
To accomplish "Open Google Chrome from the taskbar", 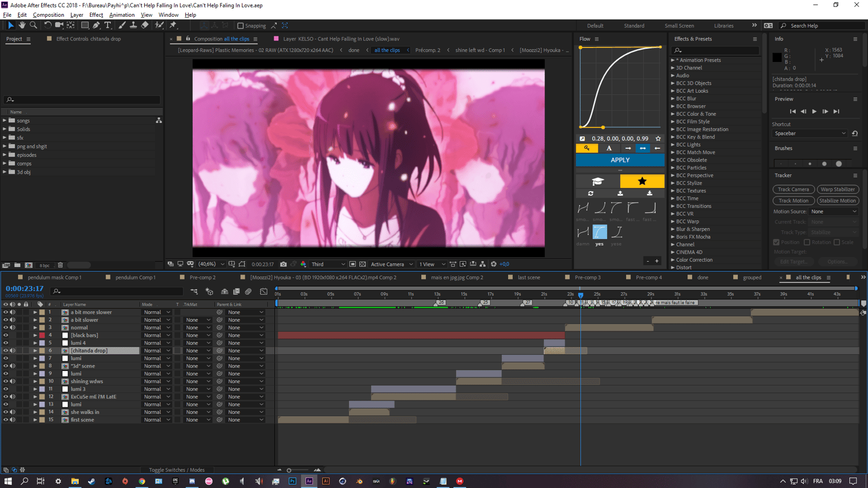I will (142, 481).
